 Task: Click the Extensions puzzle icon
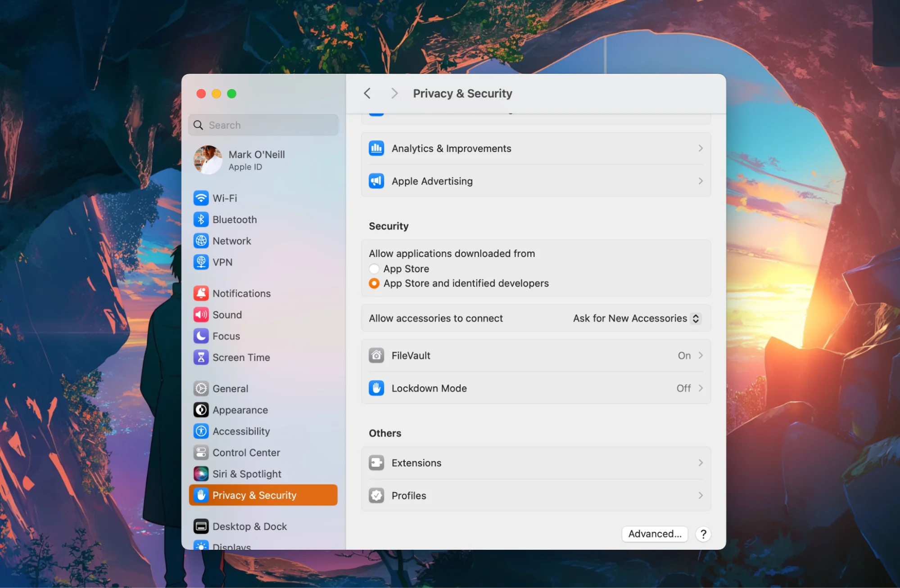click(377, 462)
